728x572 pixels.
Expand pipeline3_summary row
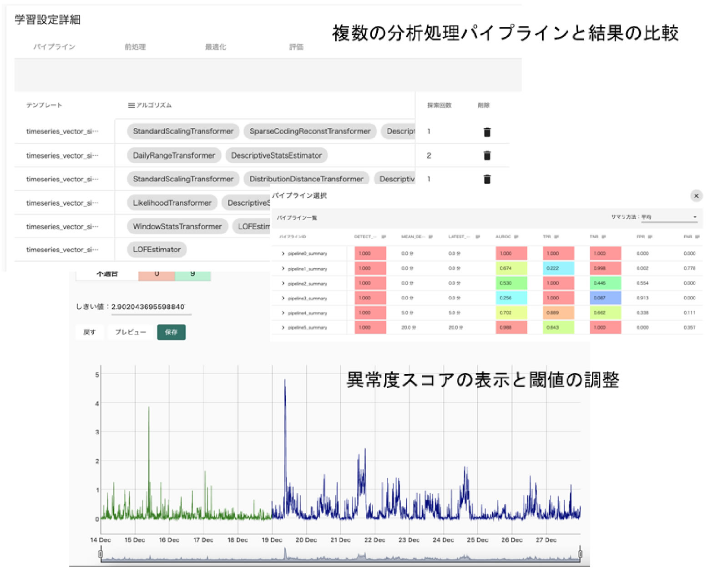click(x=283, y=298)
